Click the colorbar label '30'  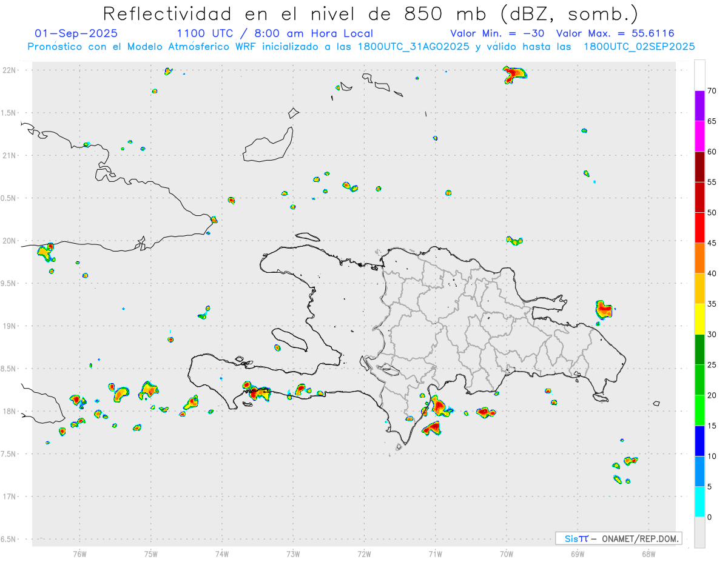(712, 335)
